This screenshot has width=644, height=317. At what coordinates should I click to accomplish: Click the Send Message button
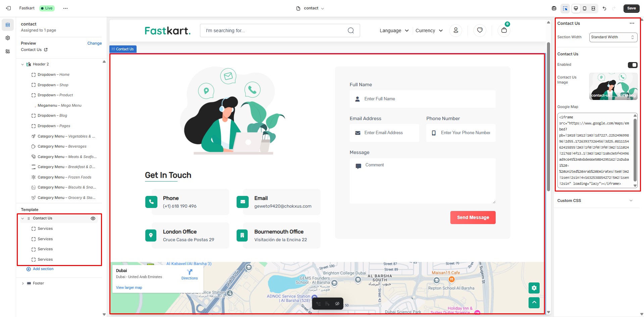(473, 217)
